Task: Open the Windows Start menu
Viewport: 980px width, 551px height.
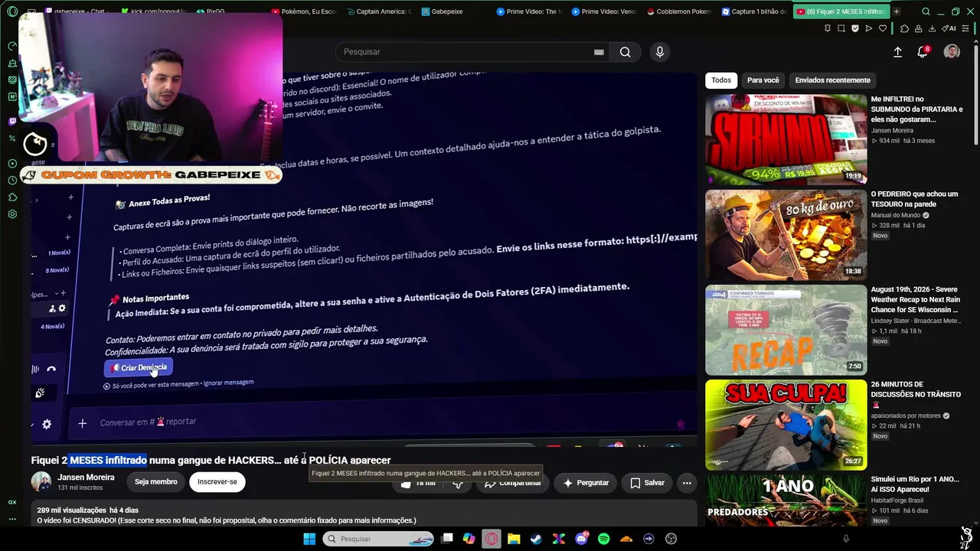Action: (309, 539)
